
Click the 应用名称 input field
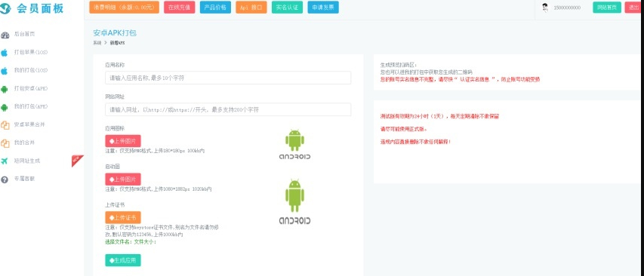[x=228, y=78]
